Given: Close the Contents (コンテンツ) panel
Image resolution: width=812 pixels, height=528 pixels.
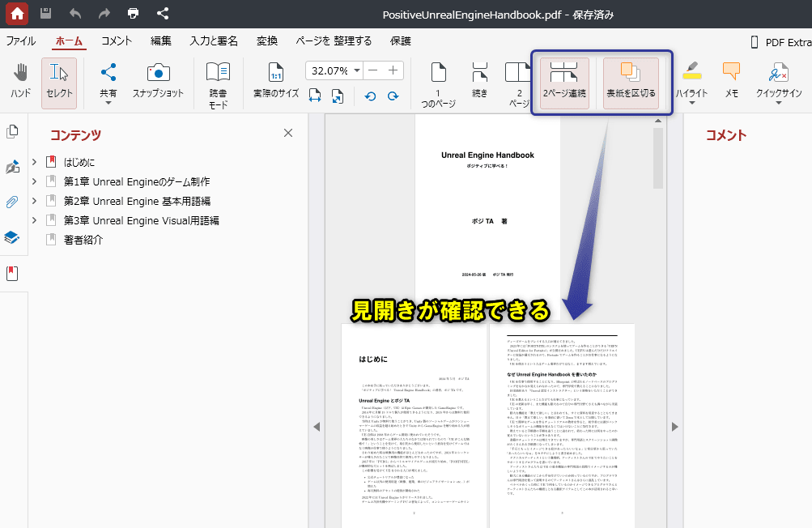Looking at the screenshot, I should click(x=288, y=133).
